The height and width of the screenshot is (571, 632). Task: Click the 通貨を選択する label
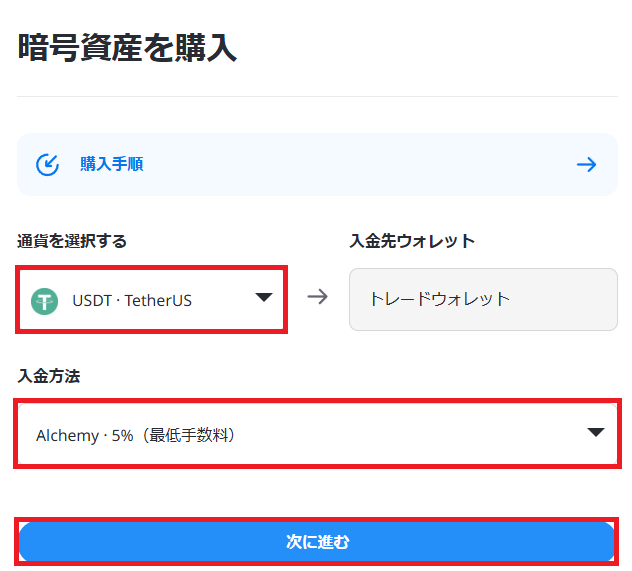click(72, 241)
